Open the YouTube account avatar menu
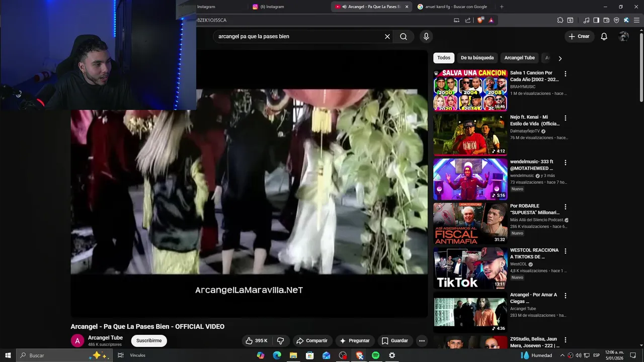 tap(624, 36)
